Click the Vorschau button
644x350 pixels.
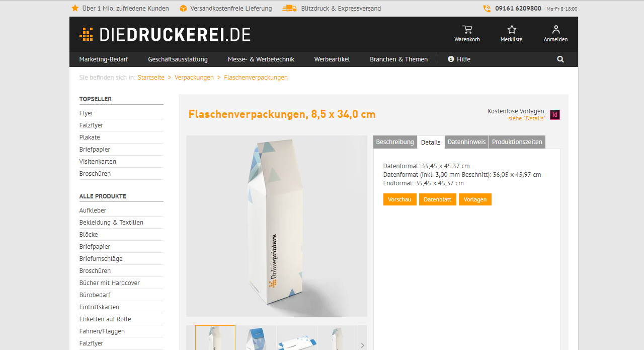tap(399, 199)
